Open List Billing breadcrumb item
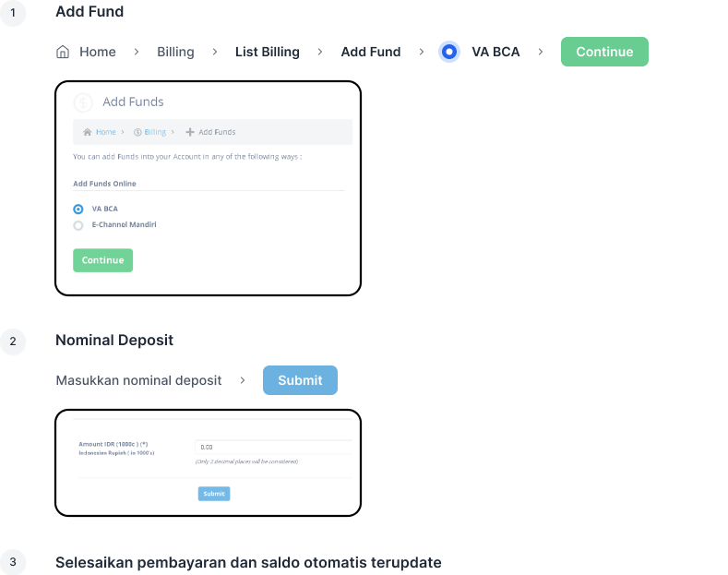This screenshot has width=728, height=575. (x=268, y=52)
